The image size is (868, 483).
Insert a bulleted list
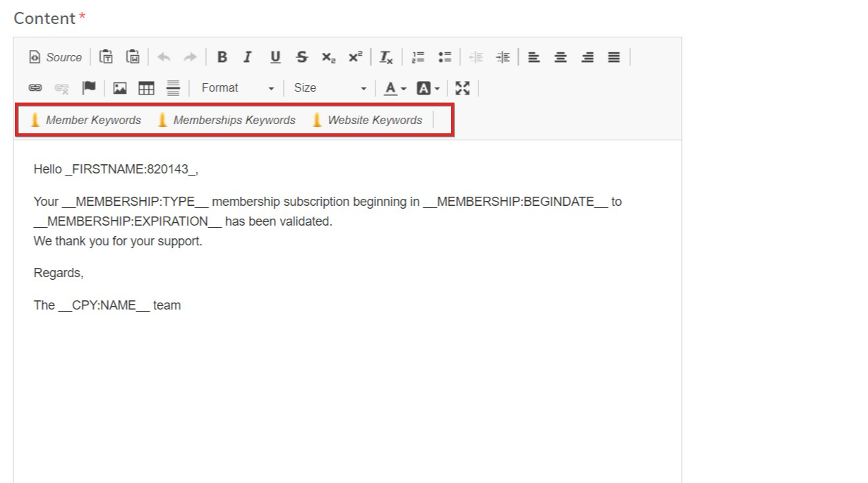pos(445,57)
